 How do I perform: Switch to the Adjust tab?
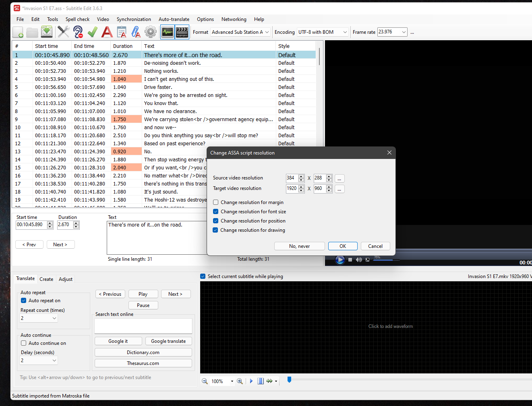click(x=65, y=279)
